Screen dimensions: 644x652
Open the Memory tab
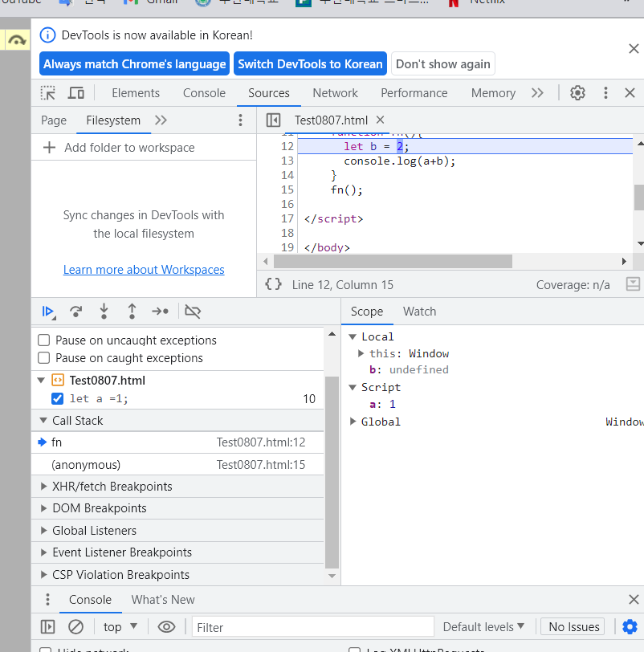coord(493,92)
